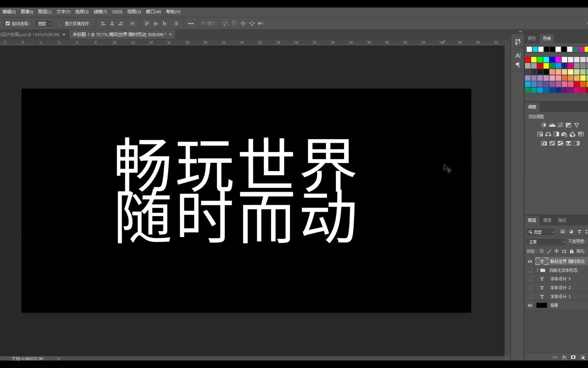Switch to the 通道 tab
588x368 pixels.
(x=547, y=220)
